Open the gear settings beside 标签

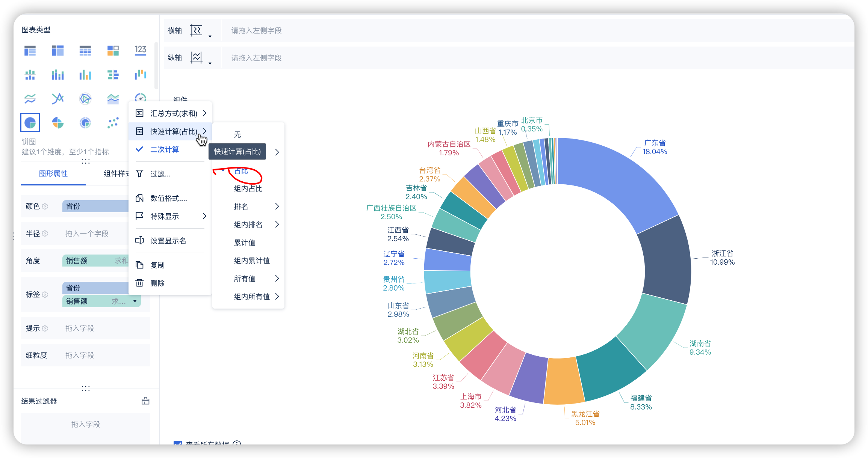[x=45, y=295]
